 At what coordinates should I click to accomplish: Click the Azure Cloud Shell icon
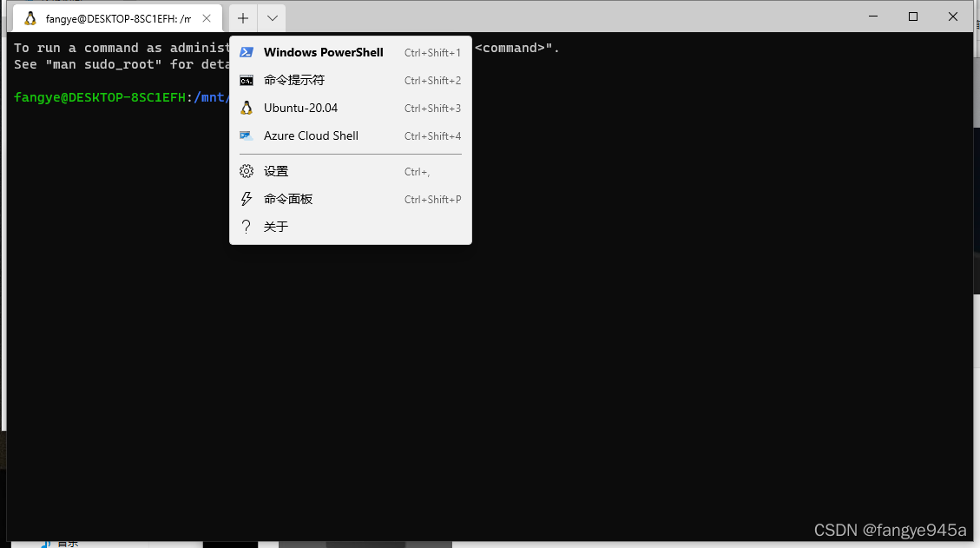coord(247,135)
